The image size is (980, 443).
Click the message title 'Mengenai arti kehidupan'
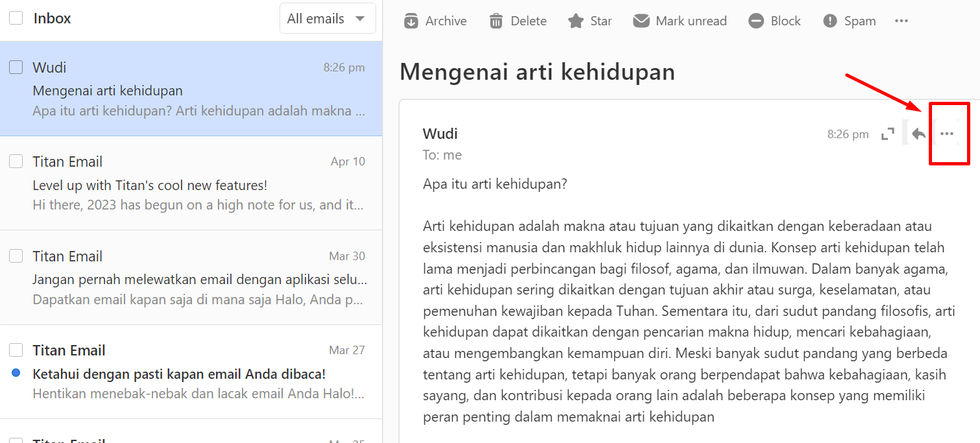point(537,71)
